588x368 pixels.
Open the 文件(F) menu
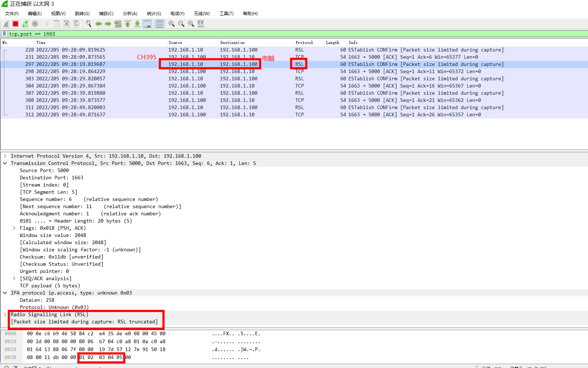pos(12,14)
